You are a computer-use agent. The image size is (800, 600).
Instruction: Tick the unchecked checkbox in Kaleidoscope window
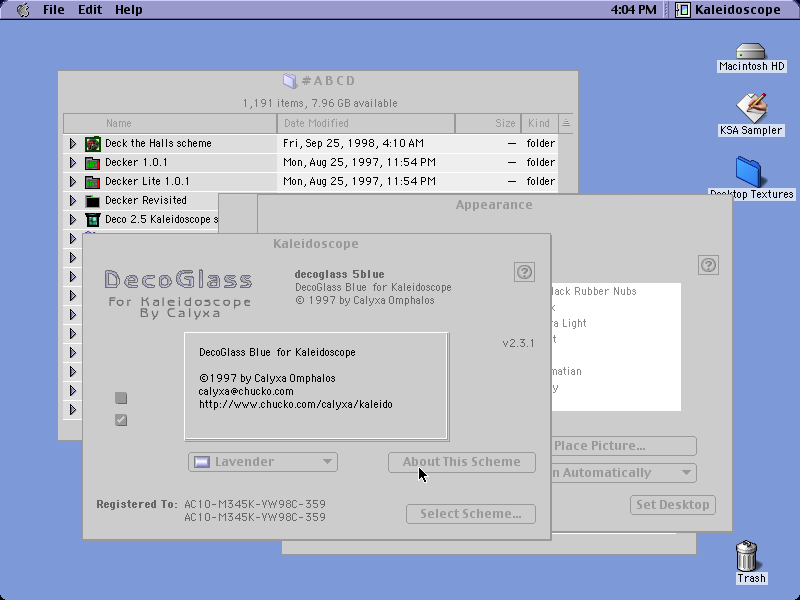tap(121, 398)
